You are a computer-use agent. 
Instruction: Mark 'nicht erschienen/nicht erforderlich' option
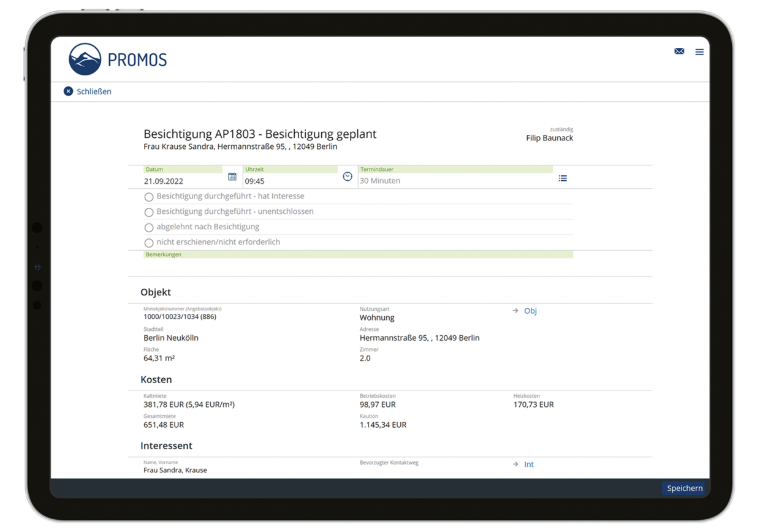(149, 243)
